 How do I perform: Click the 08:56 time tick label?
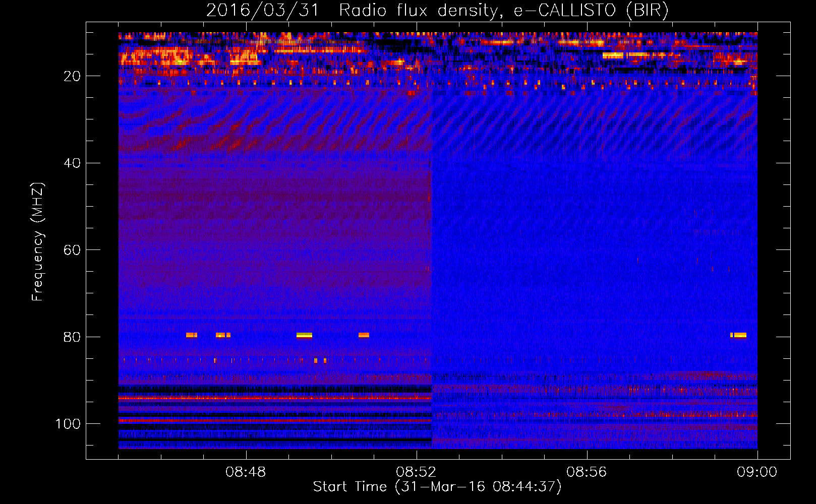(x=587, y=472)
